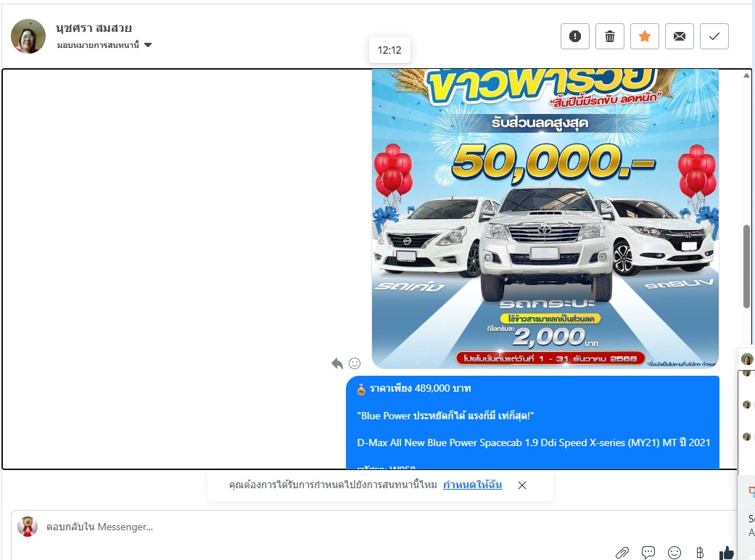The image size is (755, 560).
Task: Click the 12:12 timestamp label
Action: (x=389, y=50)
